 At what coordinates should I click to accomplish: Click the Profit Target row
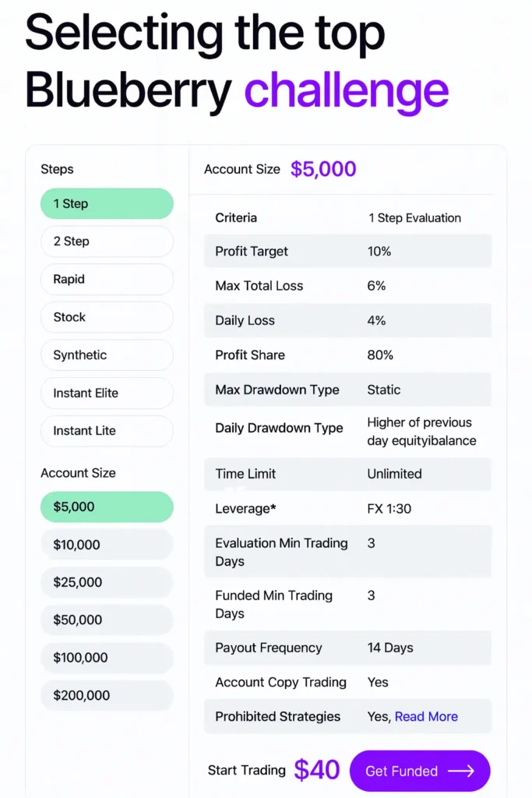(x=348, y=252)
